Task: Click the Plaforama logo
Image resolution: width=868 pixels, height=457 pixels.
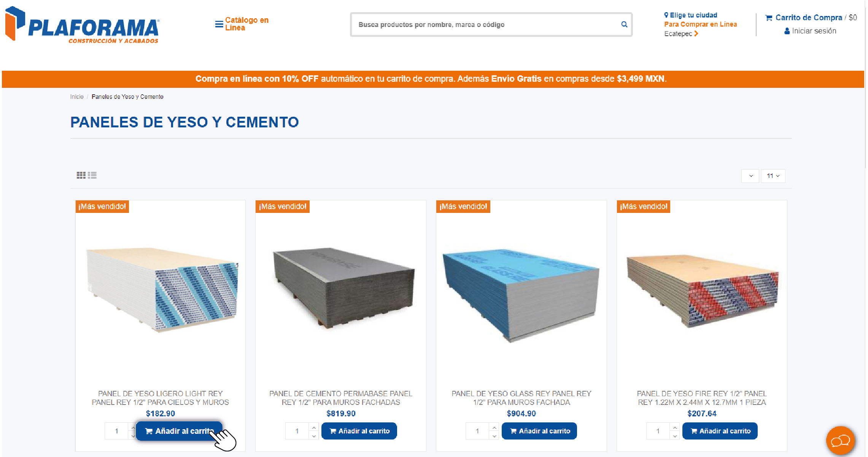Action: [x=82, y=24]
